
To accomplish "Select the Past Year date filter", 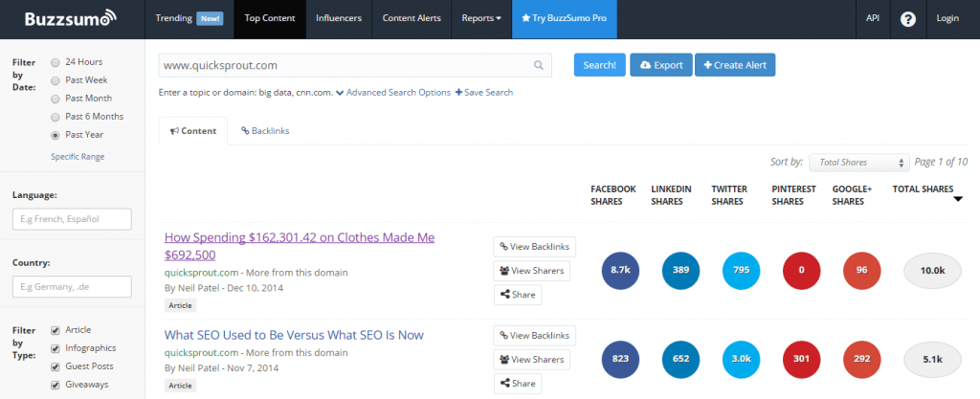I will (x=56, y=135).
